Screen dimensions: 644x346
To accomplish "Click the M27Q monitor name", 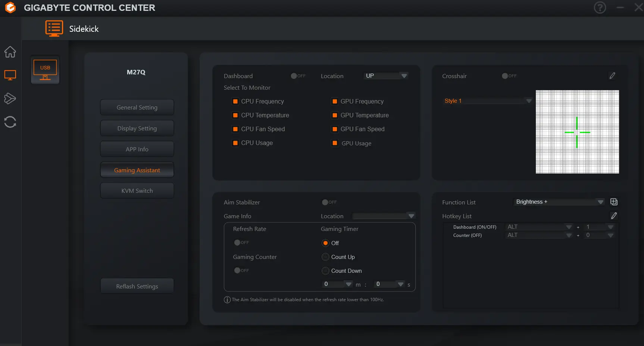I will click(x=136, y=72).
